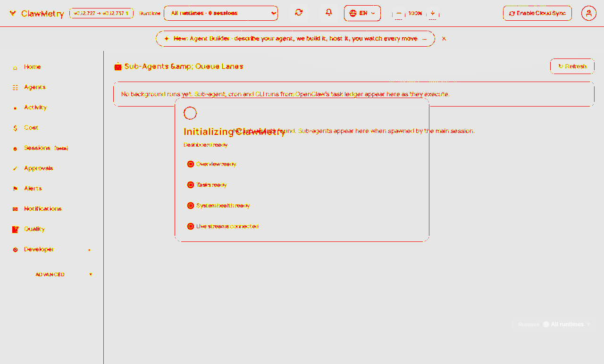Dismiss the Agent Builder announcement banner
Viewport: 604px width, 364px height.
click(x=444, y=39)
